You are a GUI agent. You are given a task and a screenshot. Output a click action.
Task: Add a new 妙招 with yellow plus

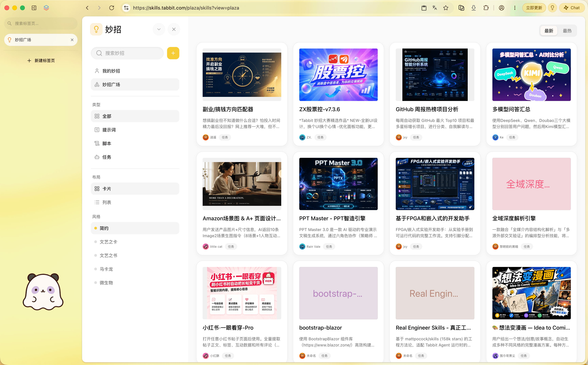coord(173,53)
